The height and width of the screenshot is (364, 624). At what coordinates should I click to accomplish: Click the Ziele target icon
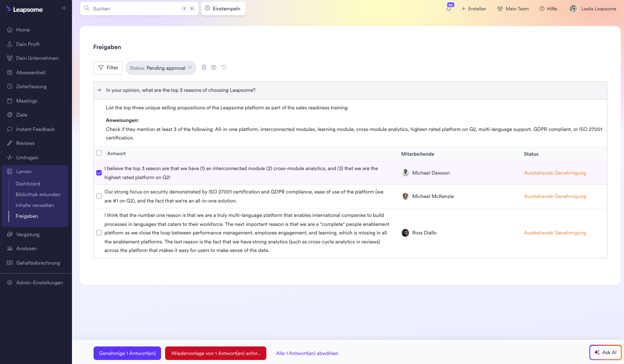pyautogui.click(x=10, y=115)
